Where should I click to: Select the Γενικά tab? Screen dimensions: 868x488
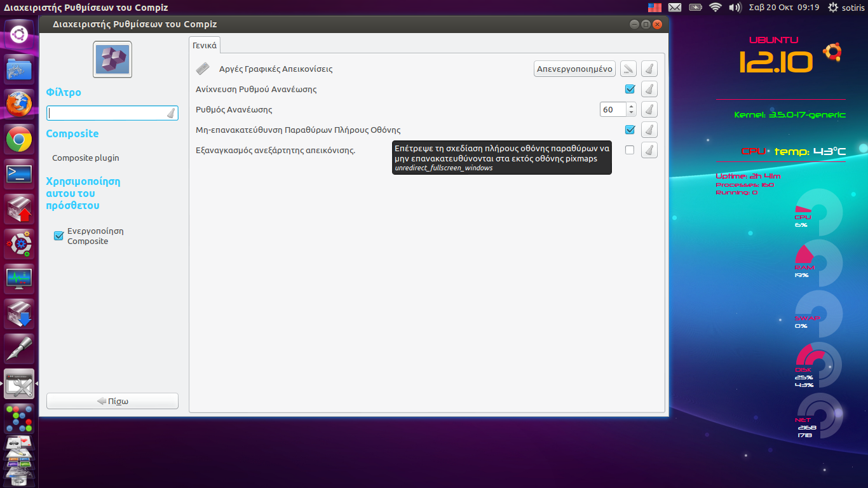(x=205, y=45)
